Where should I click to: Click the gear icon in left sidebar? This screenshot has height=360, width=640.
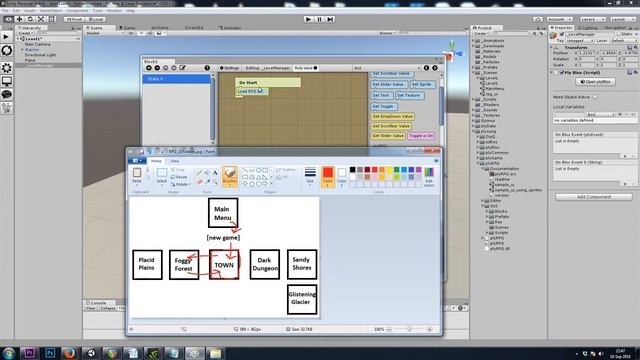pyautogui.click(x=7, y=67)
